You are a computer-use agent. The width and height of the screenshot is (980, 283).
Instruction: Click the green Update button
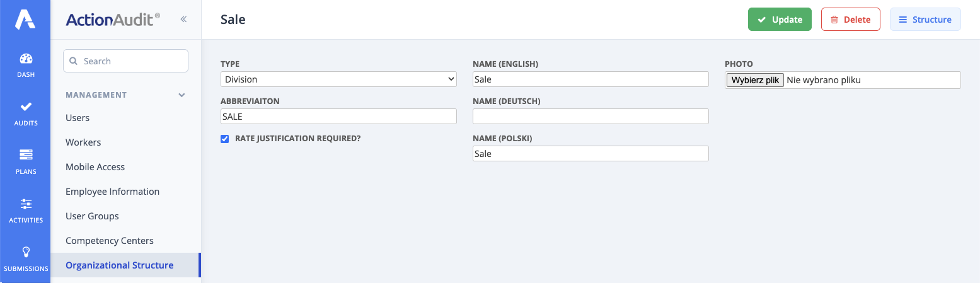(x=780, y=20)
